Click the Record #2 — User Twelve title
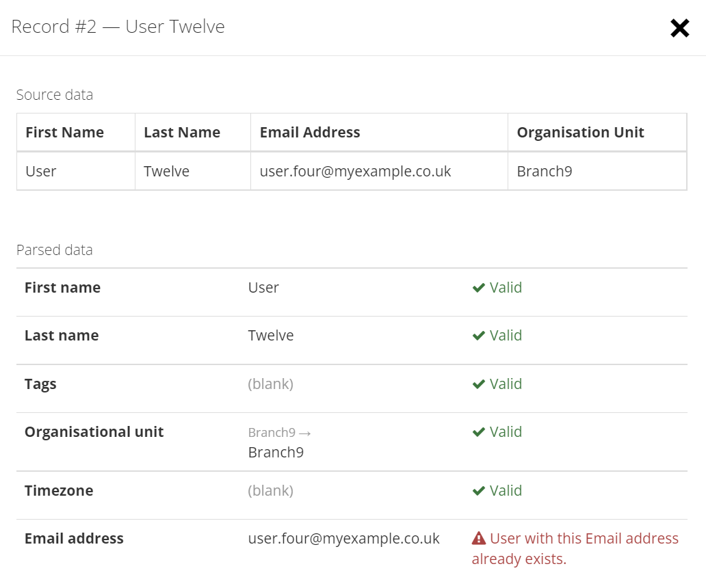The image size is (706, 588). (118, 27)
